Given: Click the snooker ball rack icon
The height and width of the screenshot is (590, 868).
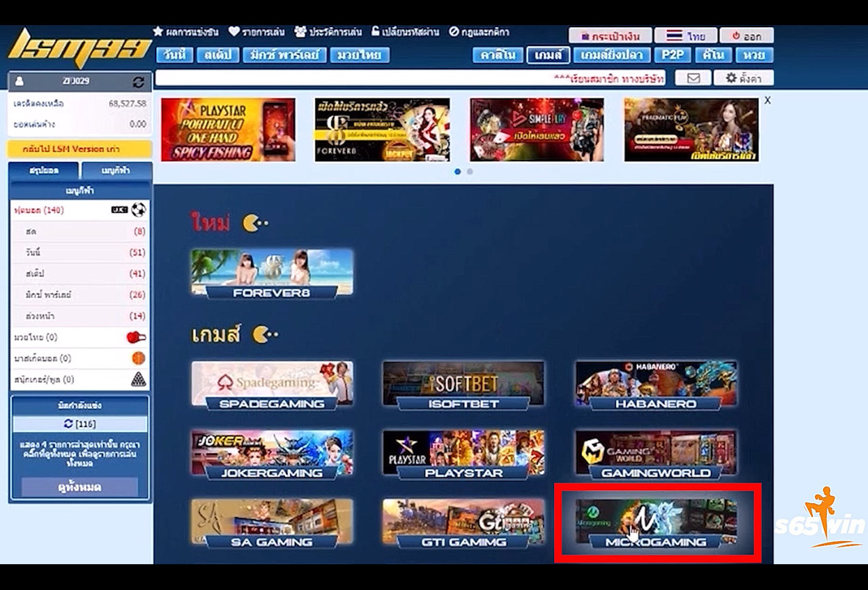Looking at the screenshot, I should click(138, 379).
